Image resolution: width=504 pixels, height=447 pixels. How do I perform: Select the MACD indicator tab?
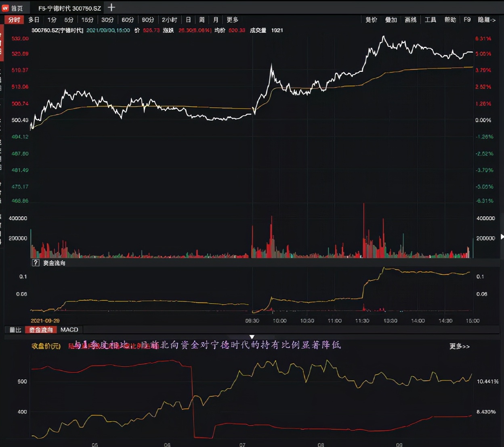click(x=69, y=330)
